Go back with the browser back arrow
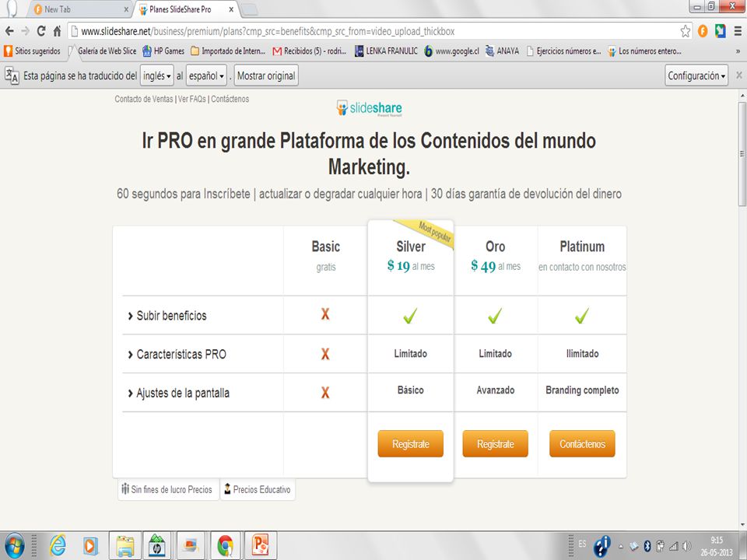Screen dimensions: 747x560 tap(9, 31)
